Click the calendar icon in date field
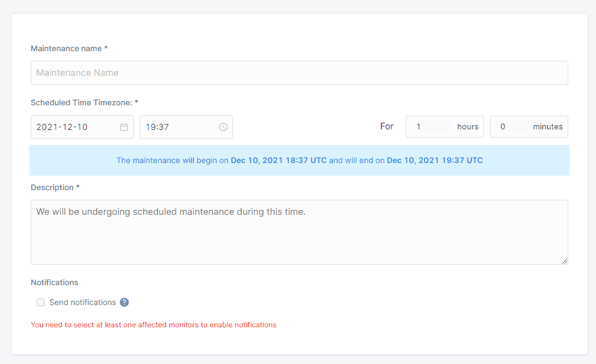596x364 pixels. [x=124, y=127]
